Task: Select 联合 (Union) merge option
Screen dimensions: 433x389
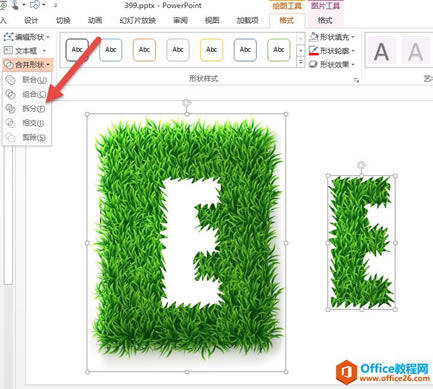Action: [x=27, y=80]
